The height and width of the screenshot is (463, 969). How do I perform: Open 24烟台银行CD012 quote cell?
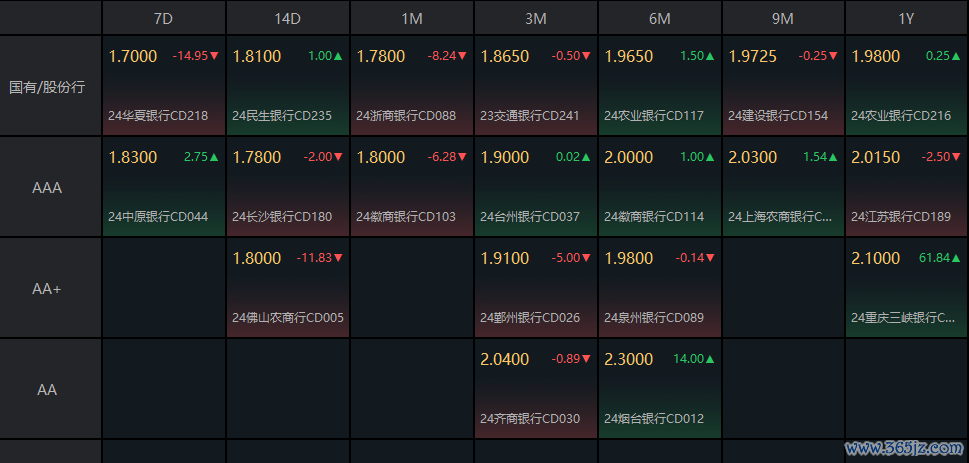pos(659,389)
